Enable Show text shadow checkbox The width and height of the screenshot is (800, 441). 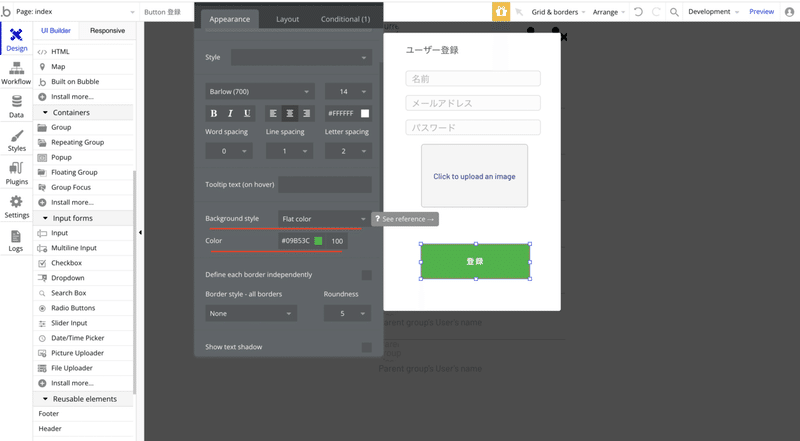[x=366, y=347]
